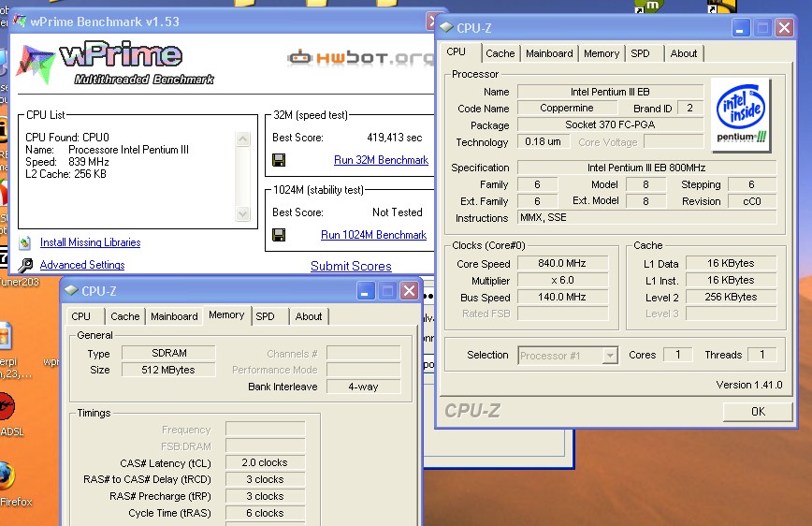Click the OK button in CPU-Z

[x=758, y=412]
